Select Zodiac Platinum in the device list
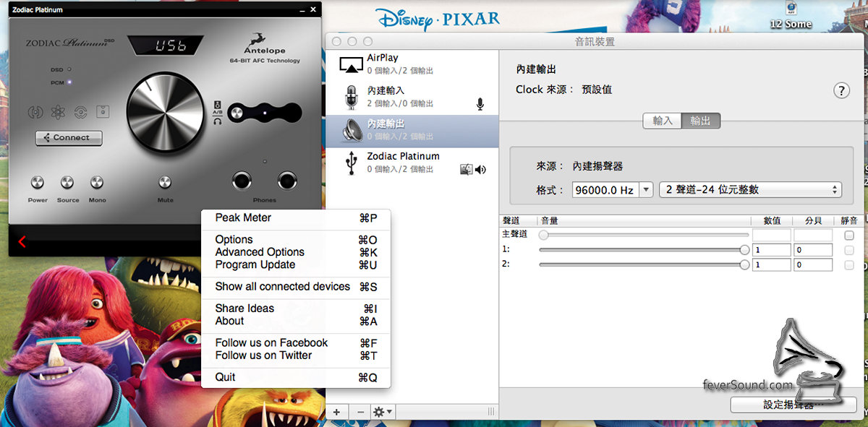This screenshot has width=868, height=427. (x=412, y=163)
